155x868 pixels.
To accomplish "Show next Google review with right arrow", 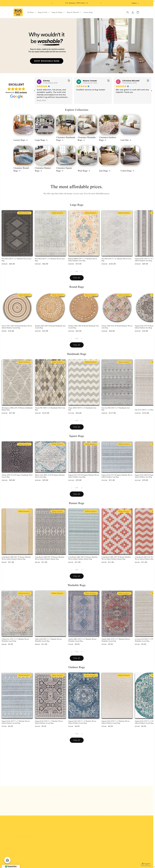I will pos(151,91).
